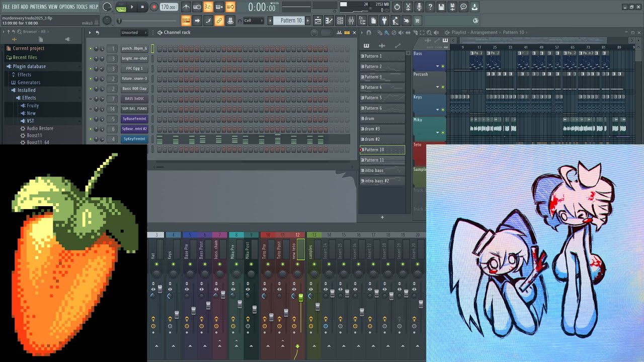Mute the SyKeyFemtnl channel
644x362 pixels.
point(91,139)
